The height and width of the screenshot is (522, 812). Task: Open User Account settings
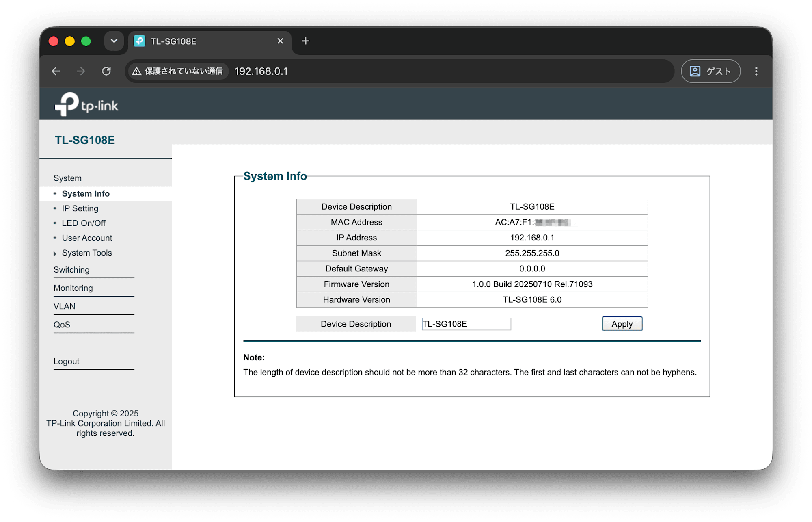(x=87, y=238)
